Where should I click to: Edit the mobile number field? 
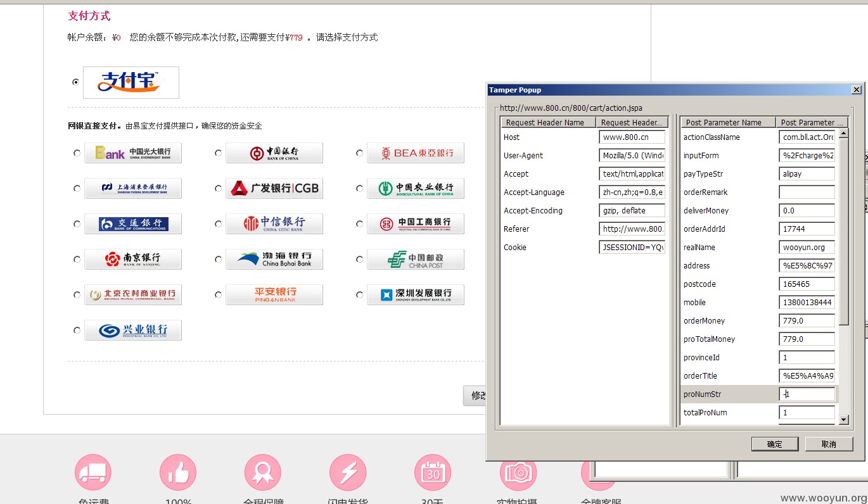(807, 302)
